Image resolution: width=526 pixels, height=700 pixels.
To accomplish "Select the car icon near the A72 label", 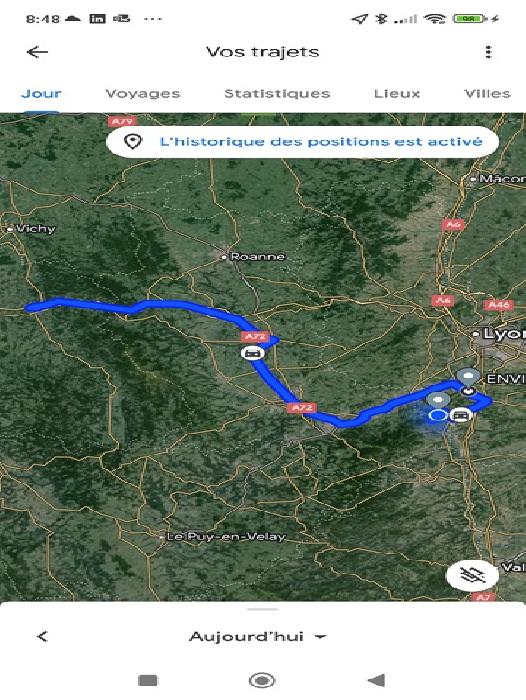I will (x=253, y=353).
